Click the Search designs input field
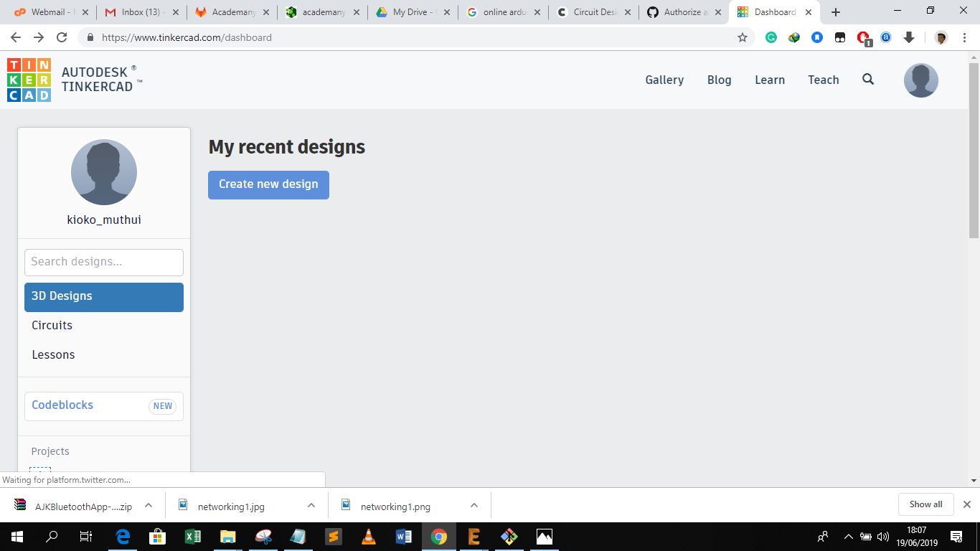Image resolution: width=980 pixels, height=551 pixels. point(104,263)
